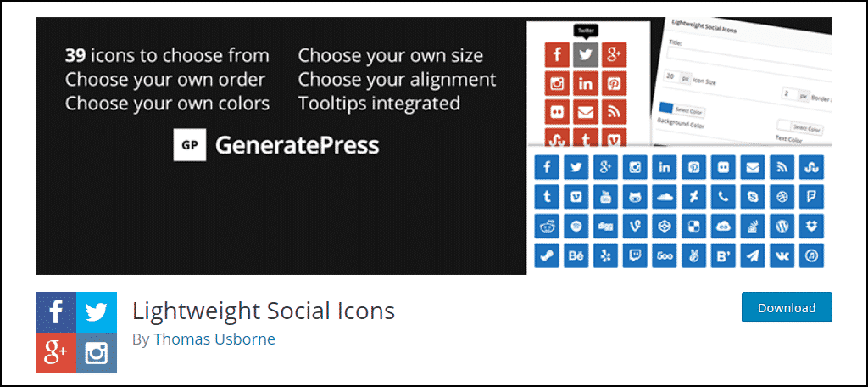The height and width of the screenshot is (387, 868).
Task: Click the blue Skype icon
Action: (x=753, y=196)
